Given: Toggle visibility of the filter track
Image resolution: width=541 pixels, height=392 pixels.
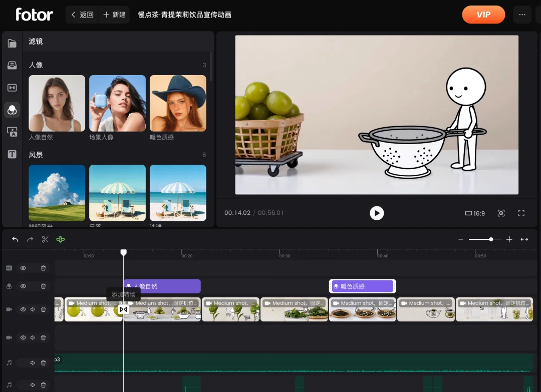Looking at the screenshot, I should (x=23, y=286).
